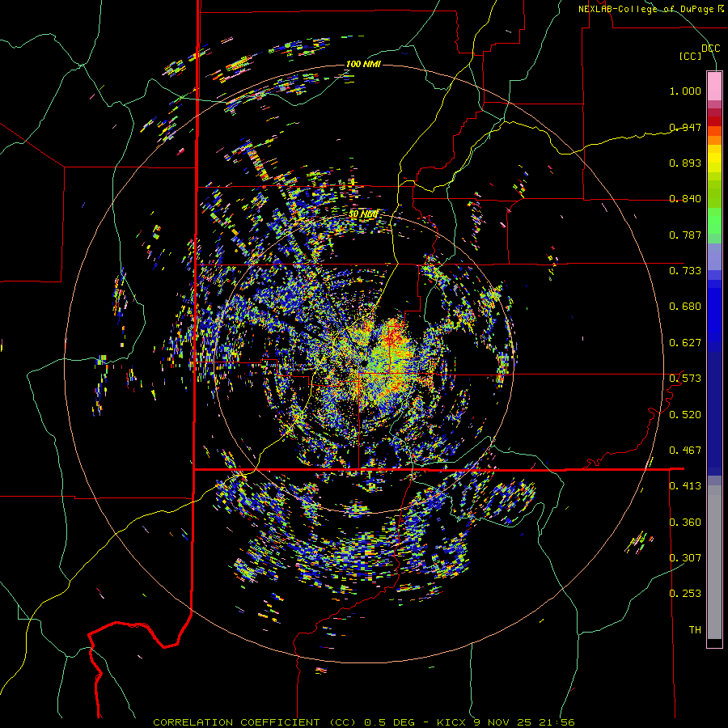Click the pink segment of the color bar
This screenshot has width=728, height=728.
pyautogui.click(x=714, y=87)
